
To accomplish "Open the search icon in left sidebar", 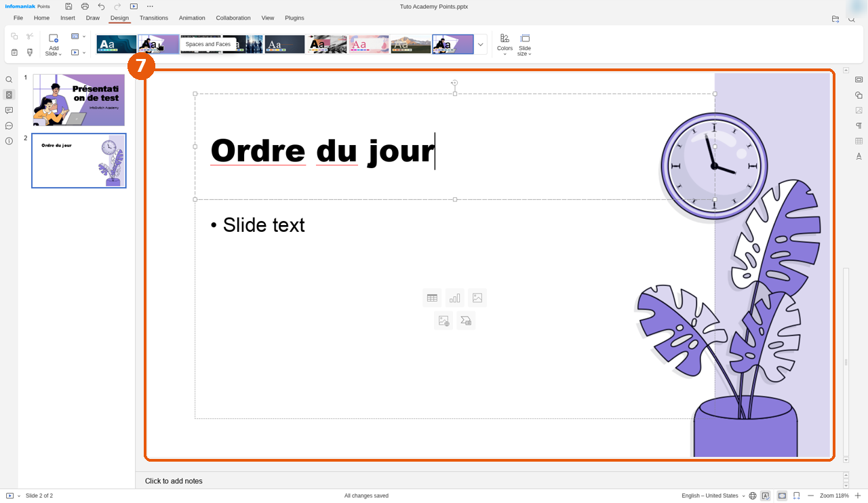I will pyautogui.click(x=9, y=80).
